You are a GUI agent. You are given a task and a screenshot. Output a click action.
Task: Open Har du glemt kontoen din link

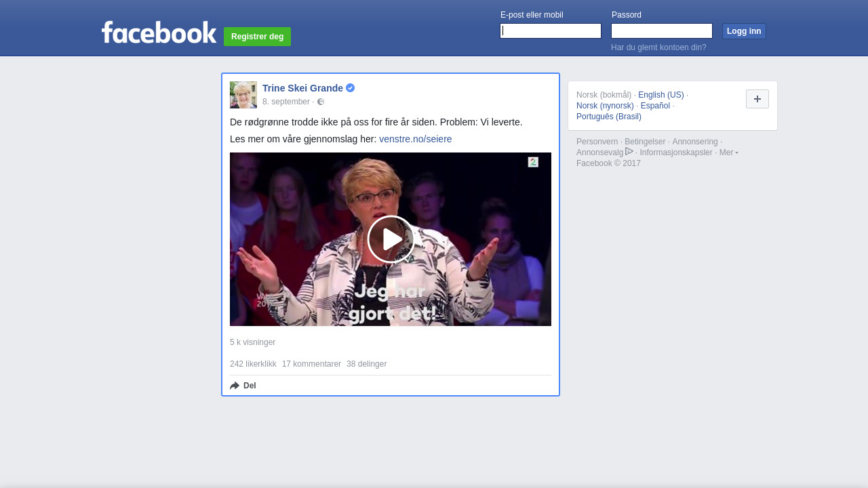coord(658,47)
